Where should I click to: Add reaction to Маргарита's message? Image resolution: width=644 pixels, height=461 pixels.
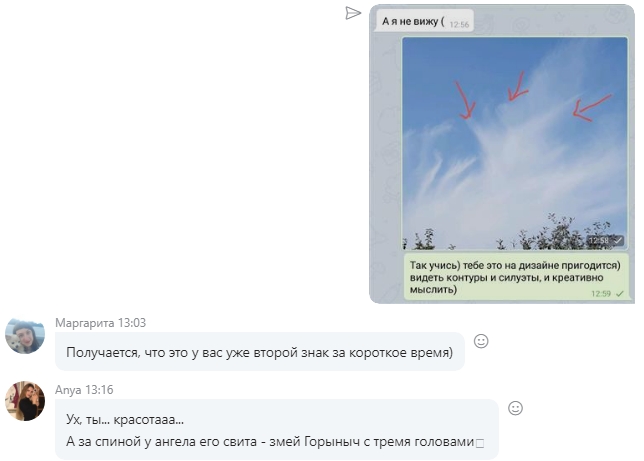pyautogui.click(x=481, y=341)
